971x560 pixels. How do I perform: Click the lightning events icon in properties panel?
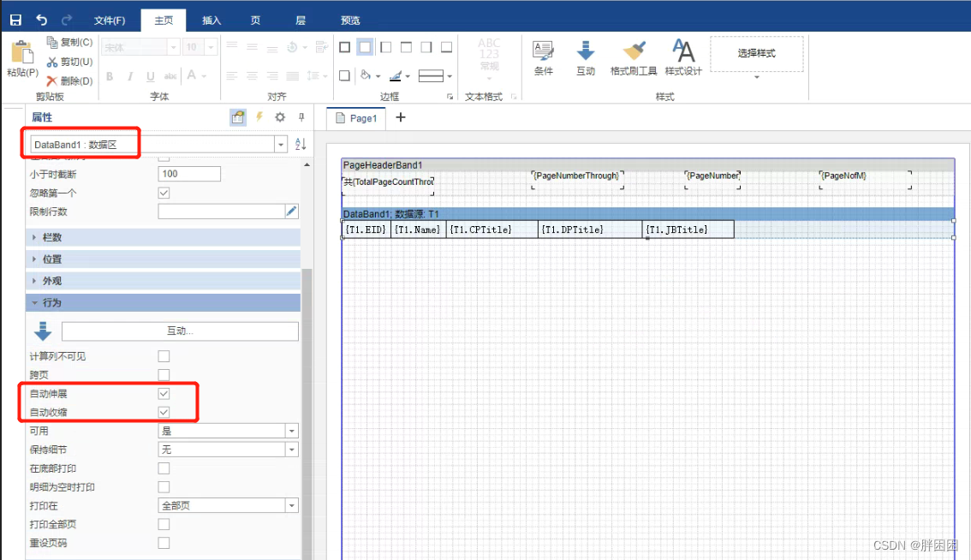pyautogui.click(x=259, y=117)
